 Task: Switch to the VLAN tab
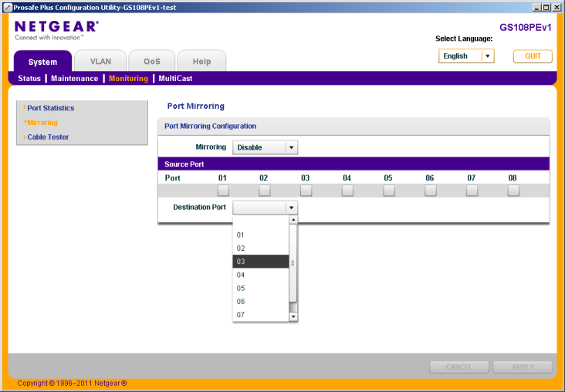pos(100,61)
